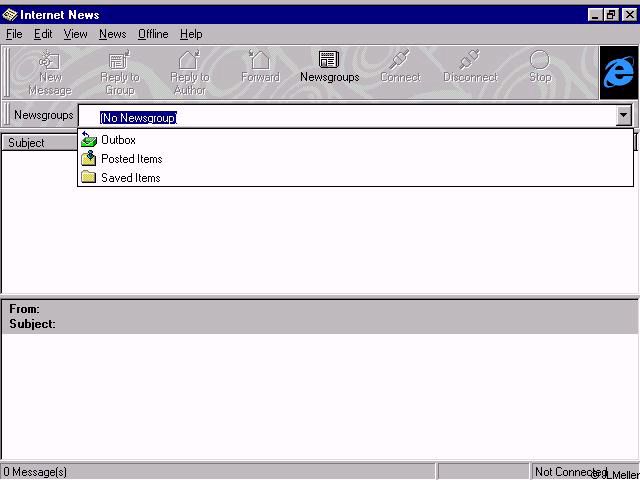Click the Not Connected status indicator
The width and height of the screenshot is (640, 480).
(571, 471)
